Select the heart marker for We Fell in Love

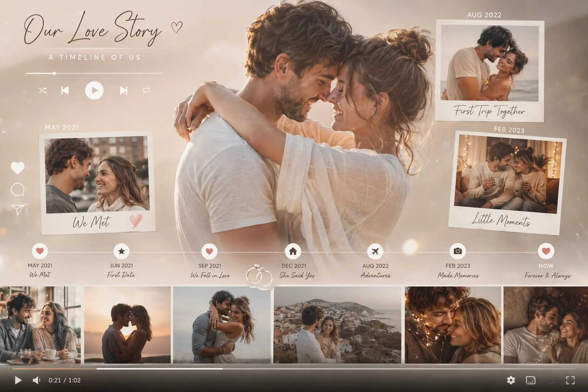pos(209,252)
